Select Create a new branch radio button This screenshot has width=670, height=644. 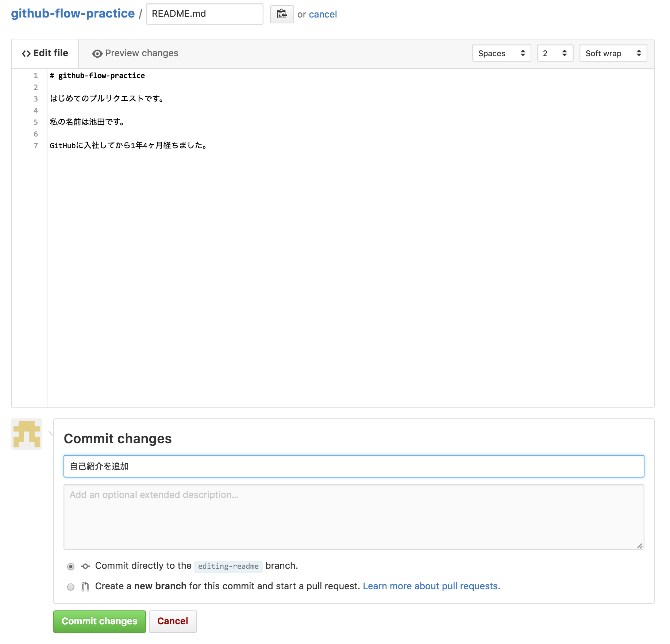tap(71, 587)
